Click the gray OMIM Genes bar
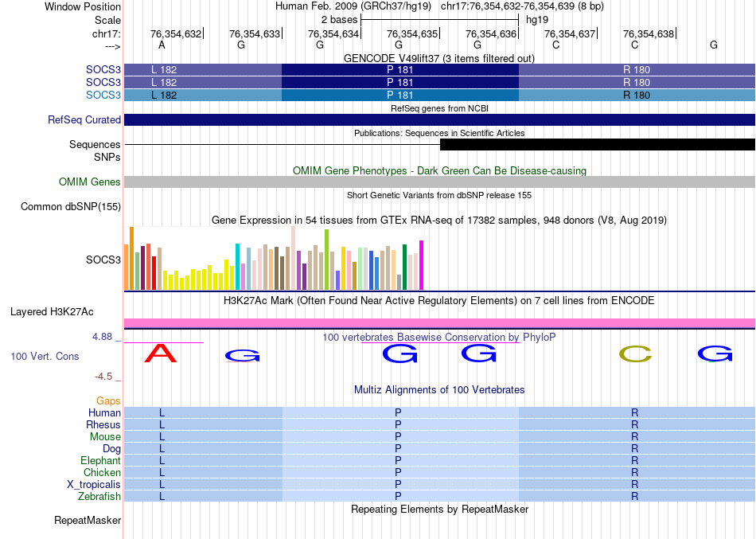756x539 pixels. click(440, 182)
